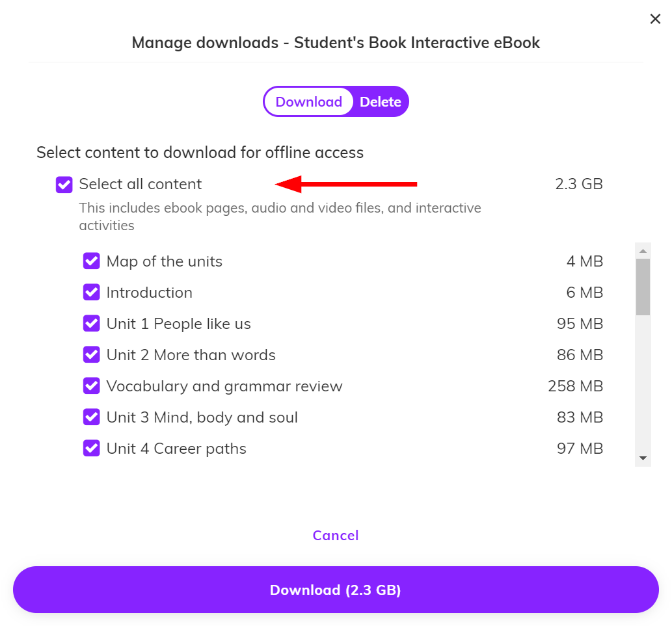This screenshot has height=626, width=672.
Task: Click the Cancel link
Action: pos(336,536)
